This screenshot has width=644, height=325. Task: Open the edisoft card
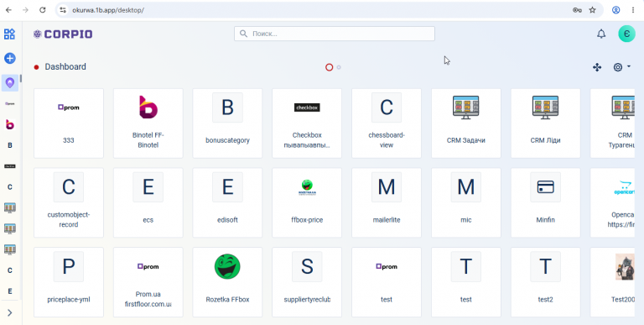227,203
